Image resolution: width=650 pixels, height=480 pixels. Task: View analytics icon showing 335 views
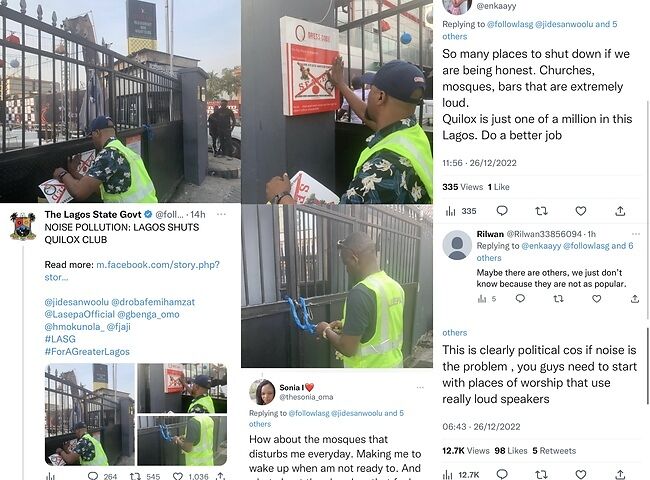[x=461, y=211]
